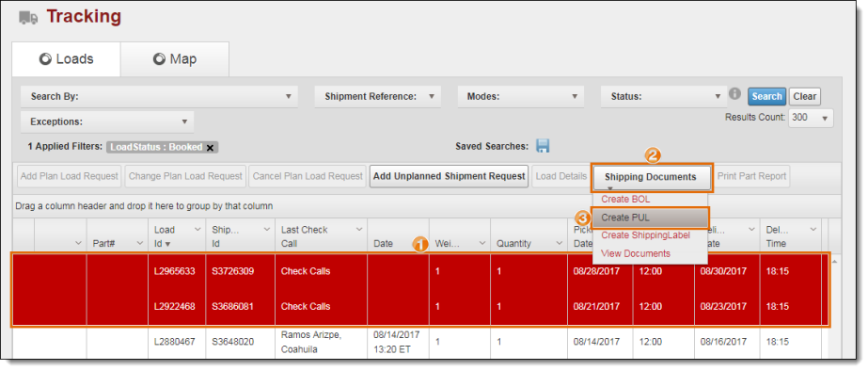Open the Shipping Documents menu button
This screenshot has height=371, width=868.
[651, 177]
